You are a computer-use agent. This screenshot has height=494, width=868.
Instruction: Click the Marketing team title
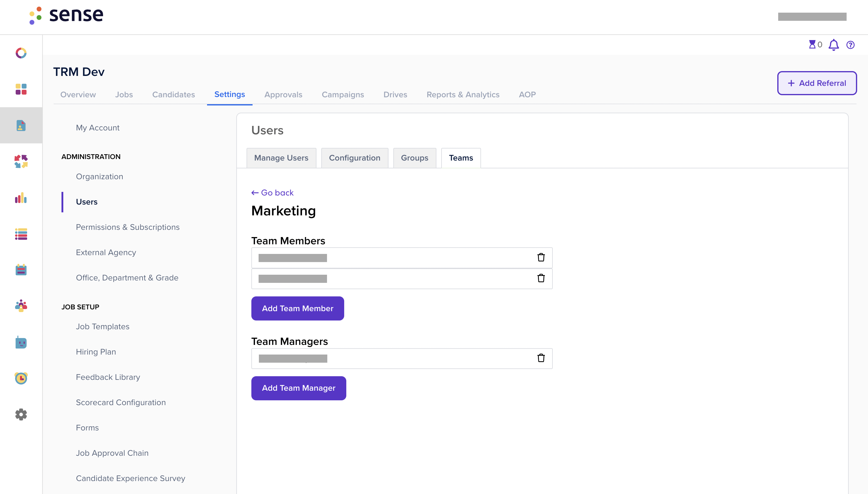coord(283,211)
